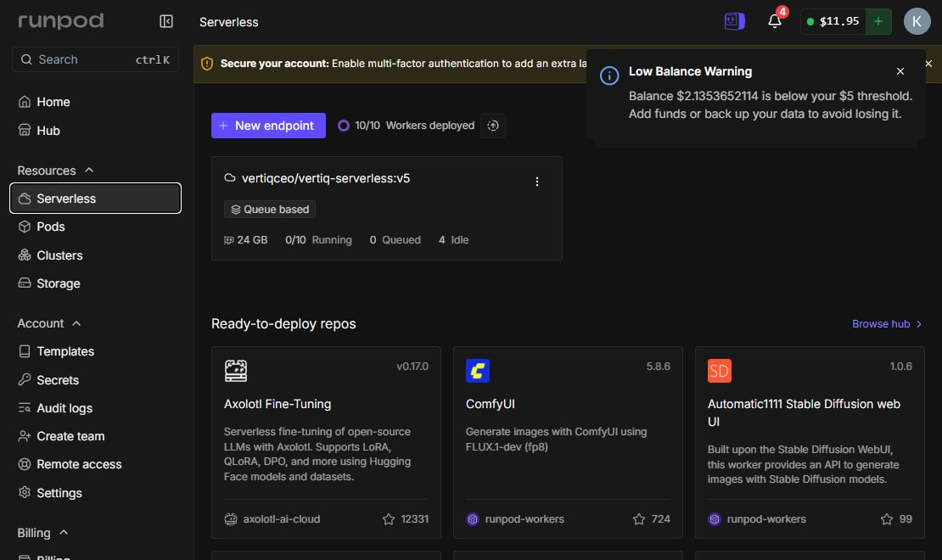Click the 5.8.6 version label
Image resolution: width=942 pixels, height=560 pixels.
(x=659, y=367)
